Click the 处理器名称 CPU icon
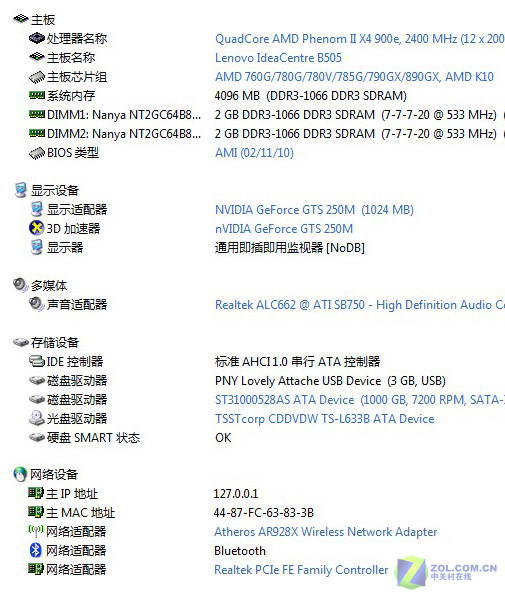 [37, 38]
